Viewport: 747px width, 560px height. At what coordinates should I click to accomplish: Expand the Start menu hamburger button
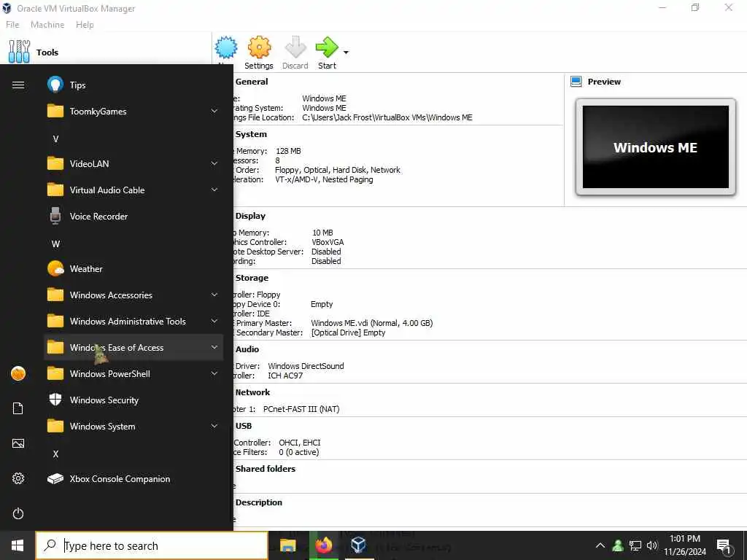point(18,85)
